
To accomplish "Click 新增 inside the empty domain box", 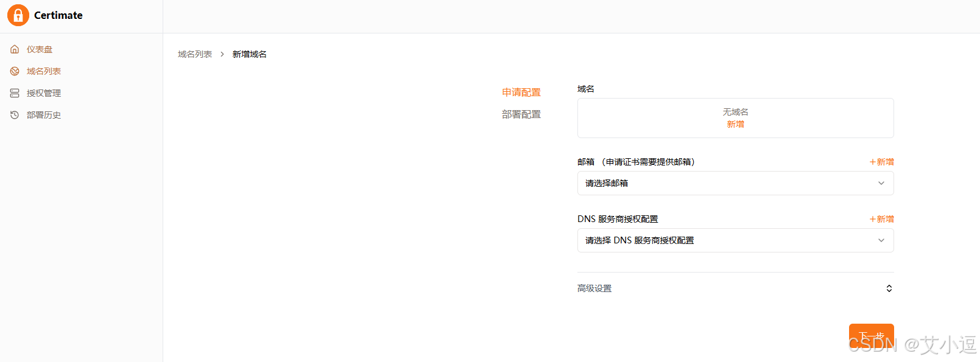I will (x=736, y=124).
